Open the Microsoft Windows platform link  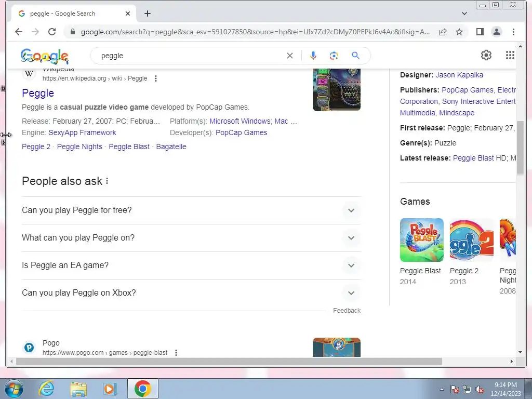(x=240, y=121)
